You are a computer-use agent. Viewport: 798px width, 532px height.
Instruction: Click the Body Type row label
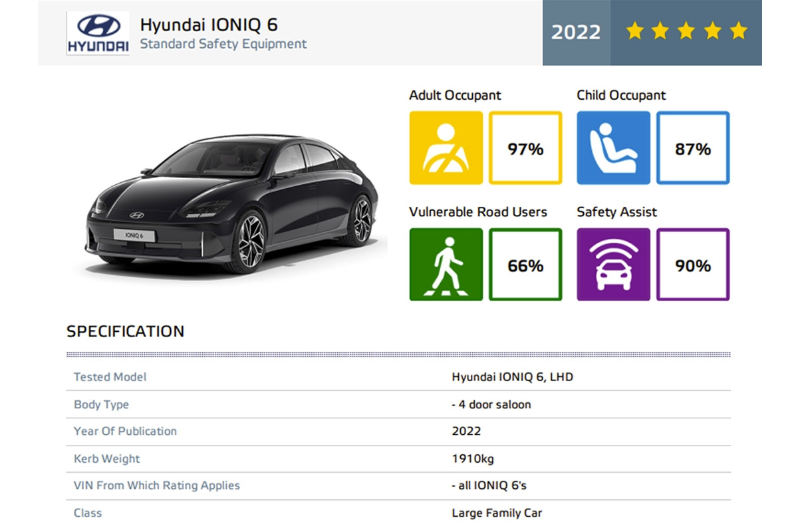(x=101, y=404)
